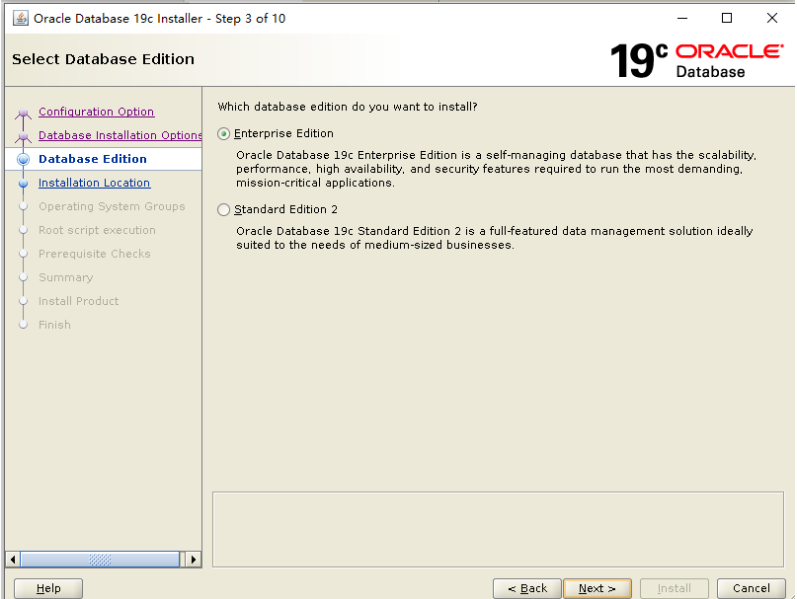This screenshot has height=599, width=797.
Task: Click the Summary step text
Action: [66, 277]
